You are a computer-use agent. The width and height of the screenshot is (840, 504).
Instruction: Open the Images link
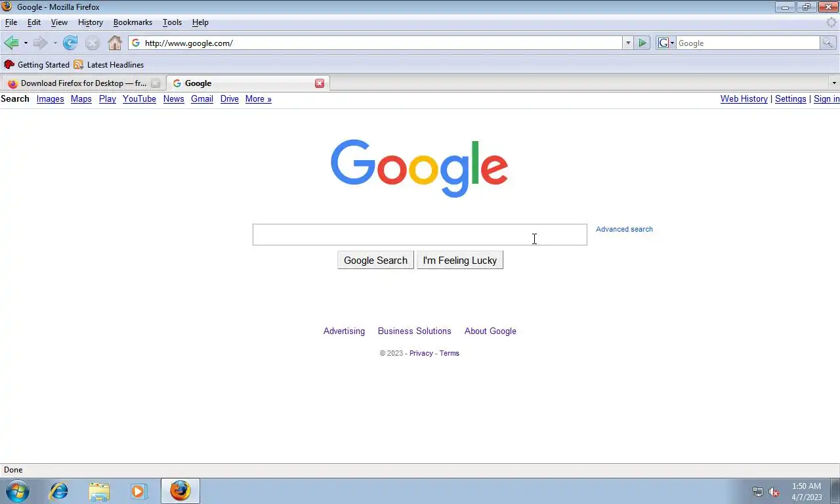(50, 99)
